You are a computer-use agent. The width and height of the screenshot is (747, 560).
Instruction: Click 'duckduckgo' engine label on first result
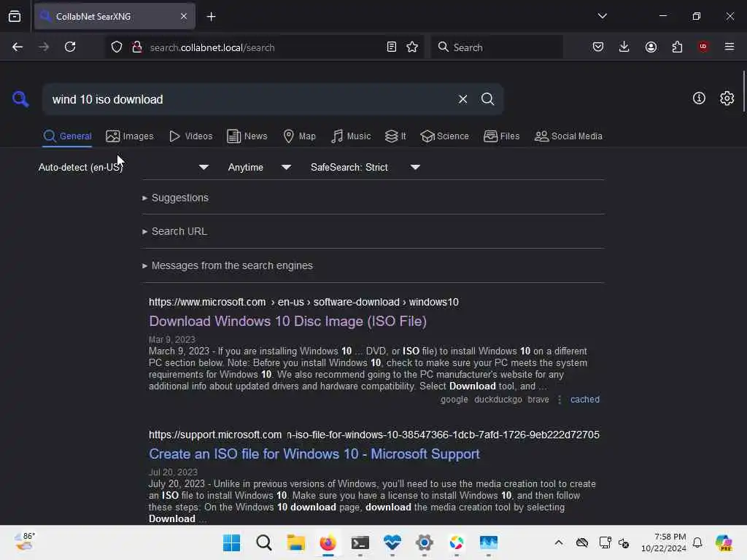(498, 400)
